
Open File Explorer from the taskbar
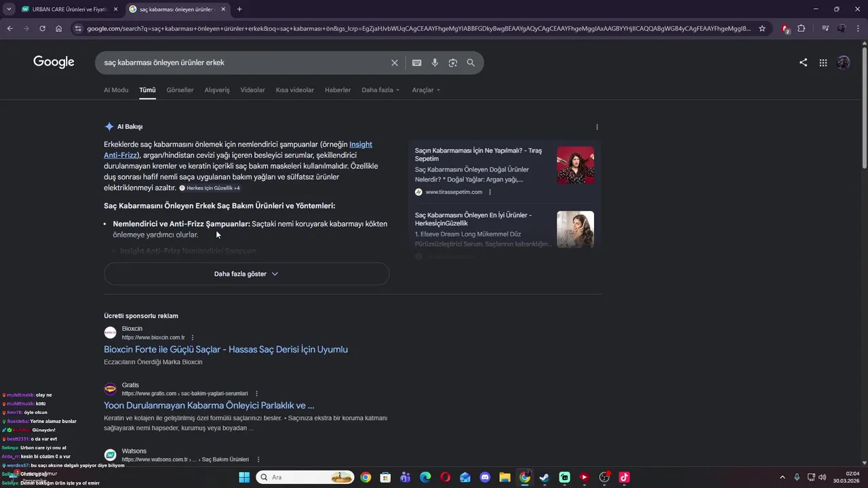coord(505,477)
